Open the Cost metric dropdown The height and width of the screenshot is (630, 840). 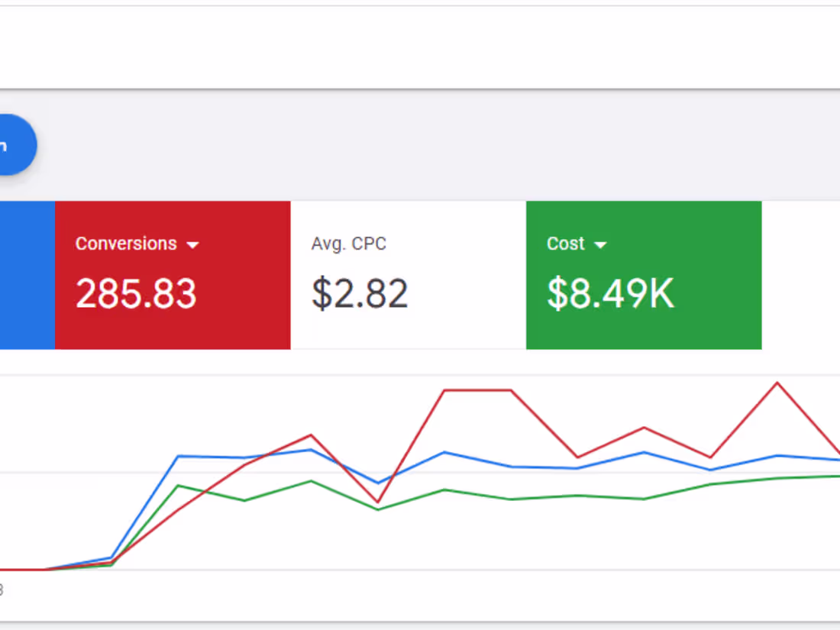pyautogui.click(x=600, y=244)
